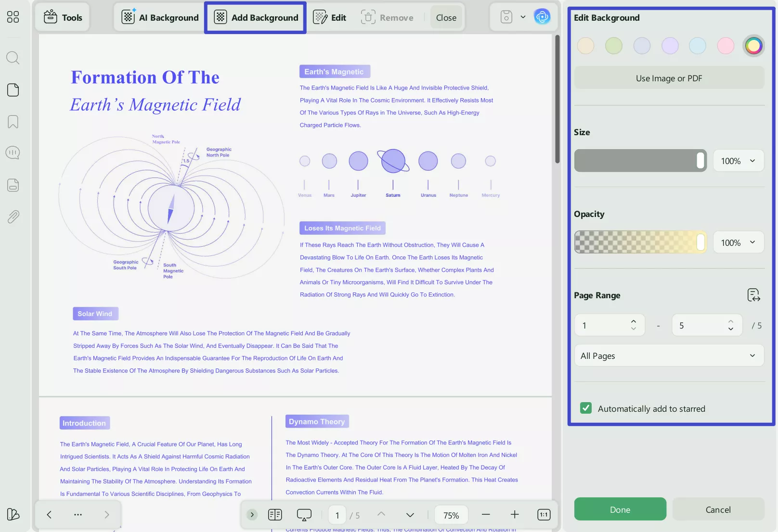Open the more options ellipsis in the bottom bar

[x=78, y=515]
